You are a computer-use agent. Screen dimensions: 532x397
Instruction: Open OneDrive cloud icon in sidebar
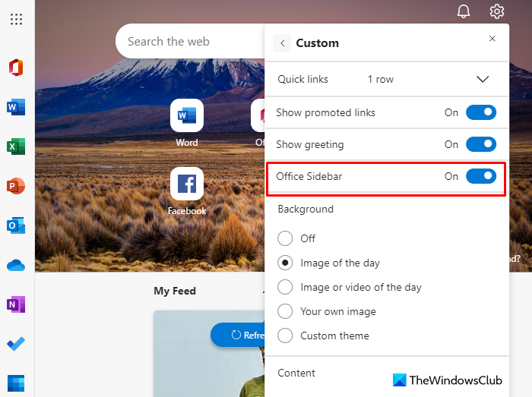point(16,265)
